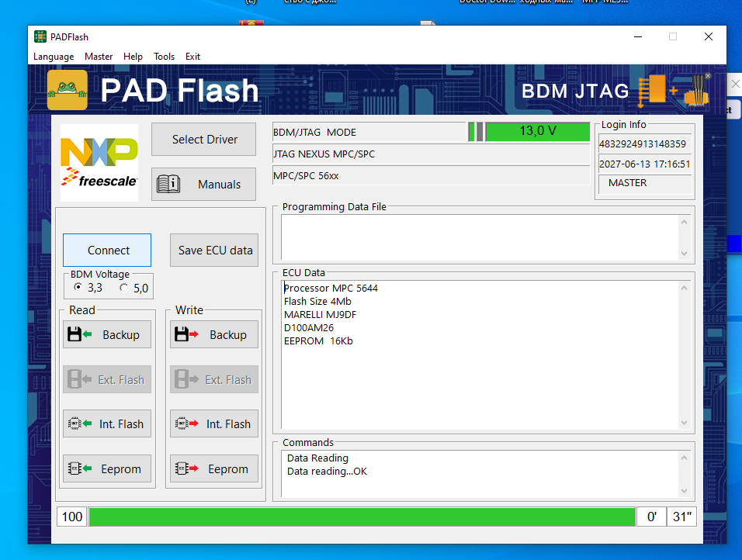The height and width of the screenshot is (560, 742).
Task: Click the elapsed seconds field 31"
Action: 682,517
